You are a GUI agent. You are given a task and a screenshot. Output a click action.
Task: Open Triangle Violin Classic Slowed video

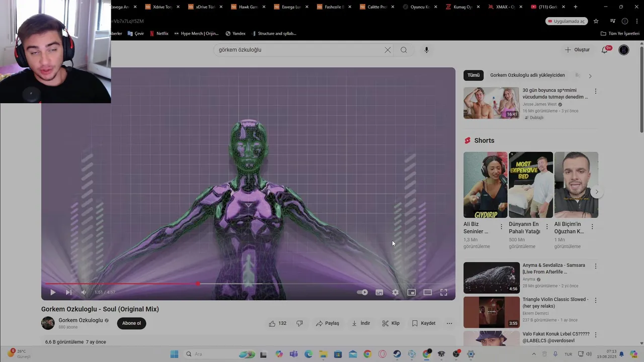[x=491, y=312]
